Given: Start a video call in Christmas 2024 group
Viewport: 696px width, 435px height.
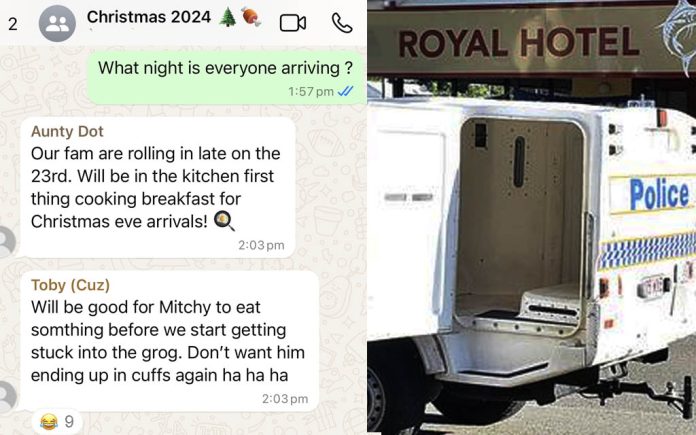Looking at the screenshot, I should 293,23.
